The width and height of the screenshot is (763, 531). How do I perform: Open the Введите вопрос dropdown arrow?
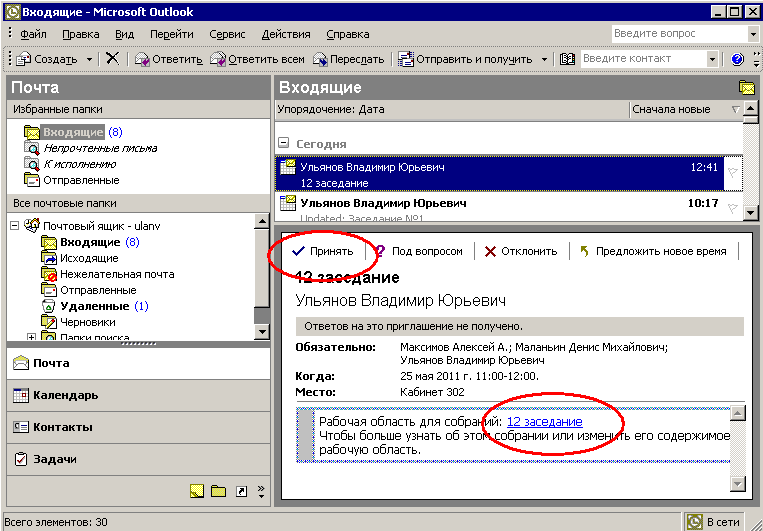752,34
